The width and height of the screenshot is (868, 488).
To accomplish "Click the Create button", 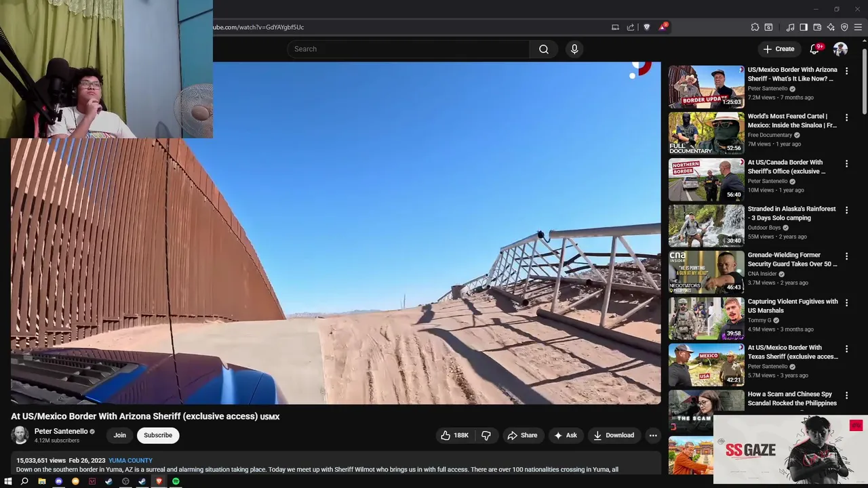I will pyautogui.click(x=778, y=49).
